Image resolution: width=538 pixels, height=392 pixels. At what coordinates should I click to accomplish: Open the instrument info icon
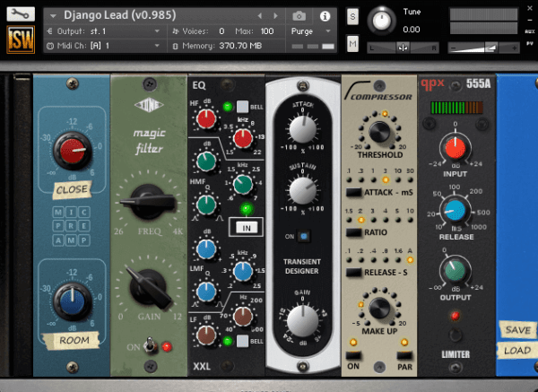pos(325,16)
